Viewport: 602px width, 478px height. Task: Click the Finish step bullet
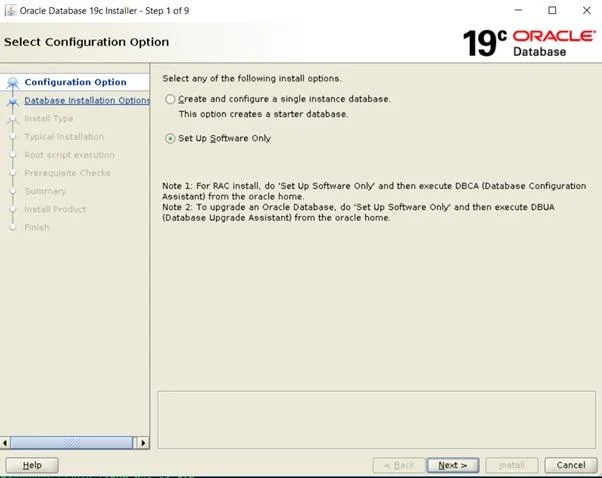point(13,227)
